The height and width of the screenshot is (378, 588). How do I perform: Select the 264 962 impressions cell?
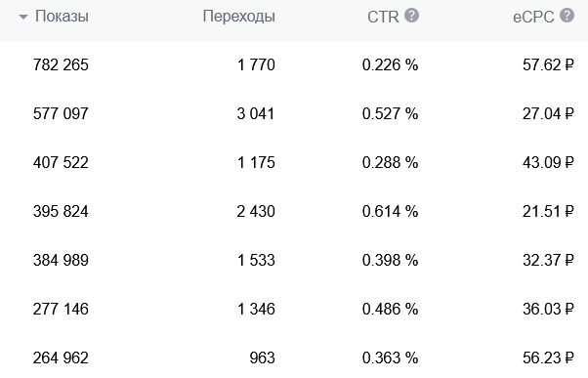click(61, 357)
